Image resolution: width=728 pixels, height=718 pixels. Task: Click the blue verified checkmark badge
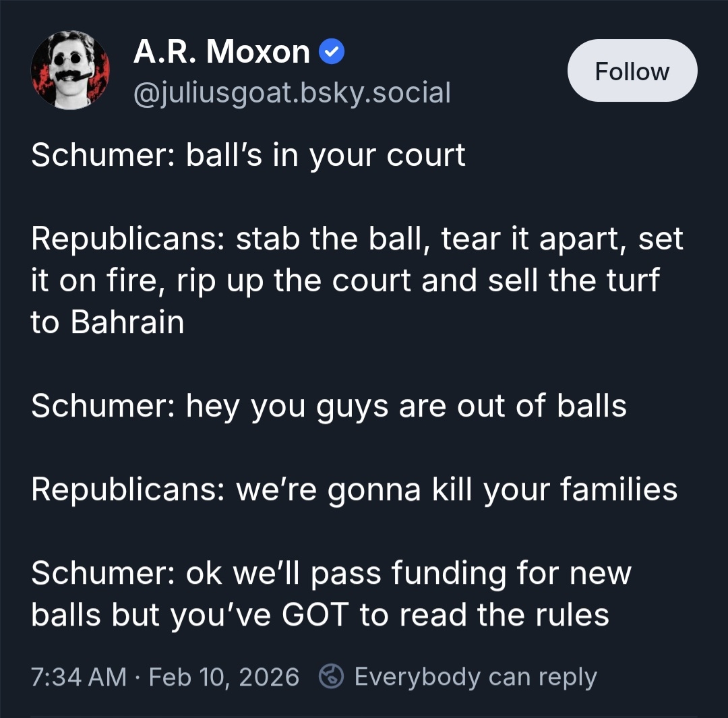[x=332, y=53]
